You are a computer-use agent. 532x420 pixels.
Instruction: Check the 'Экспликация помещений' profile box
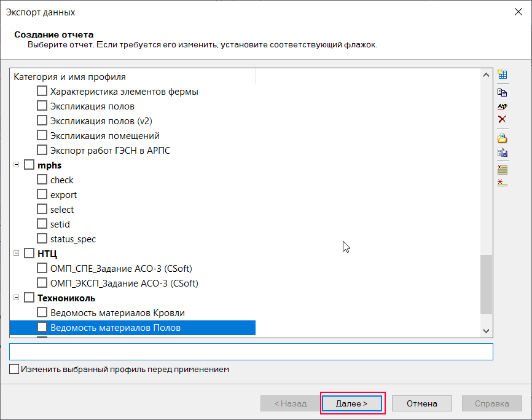point(42,136)
